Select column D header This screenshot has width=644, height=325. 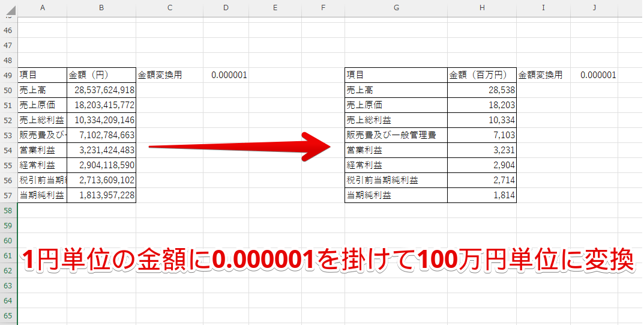[226, 8]
